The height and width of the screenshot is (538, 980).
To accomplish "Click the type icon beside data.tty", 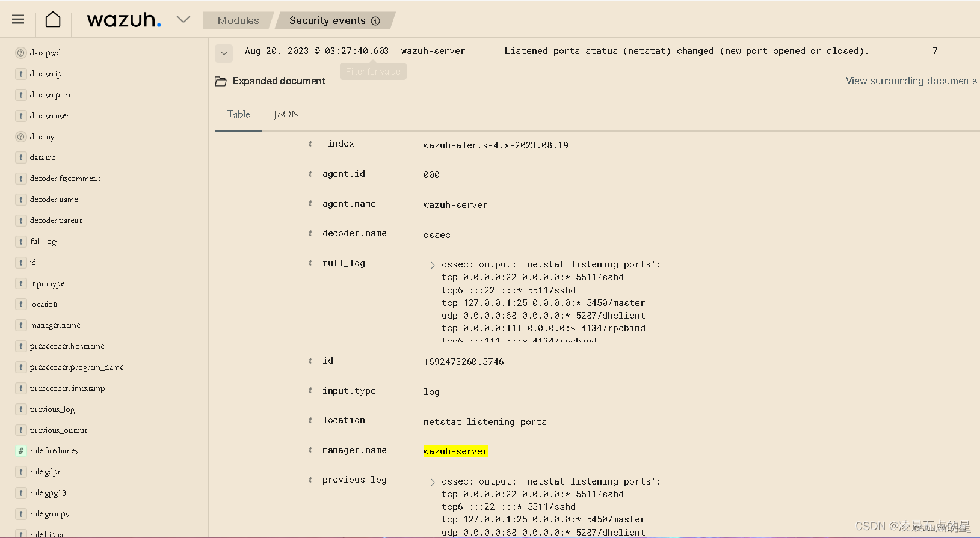I will tap(20, 137).
